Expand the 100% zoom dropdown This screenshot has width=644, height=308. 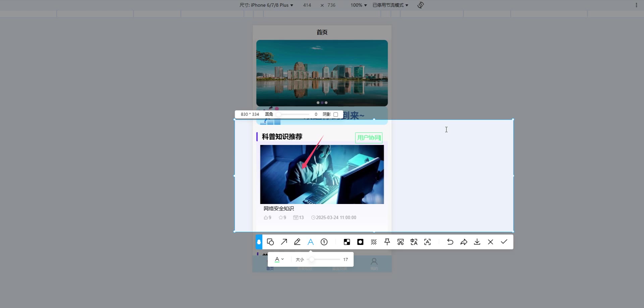coord(359,5)
